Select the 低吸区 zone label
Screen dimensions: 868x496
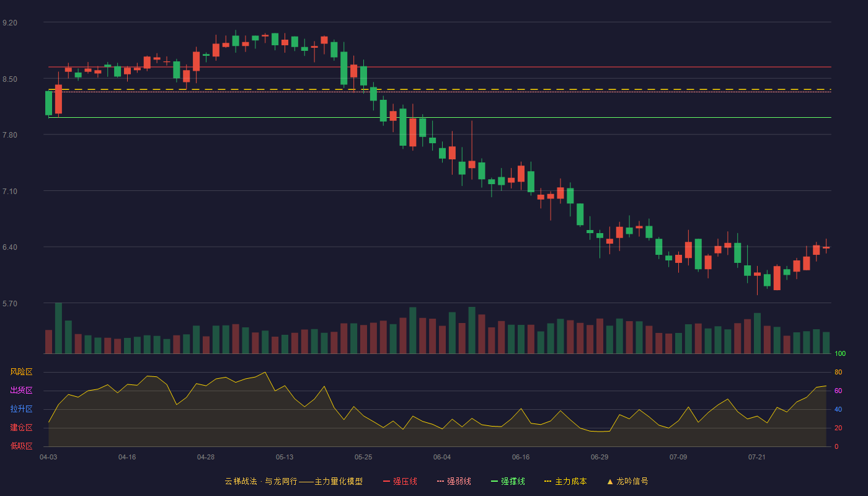coord(21,446)
